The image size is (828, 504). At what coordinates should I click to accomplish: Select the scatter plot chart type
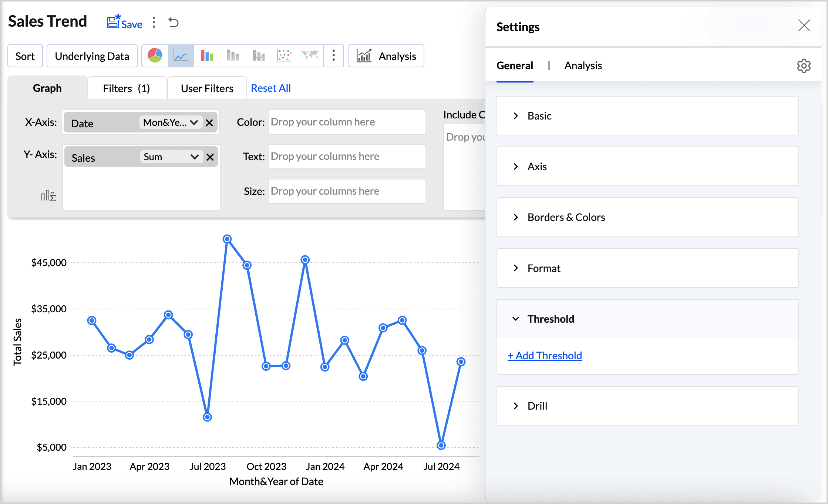(284, 56)
